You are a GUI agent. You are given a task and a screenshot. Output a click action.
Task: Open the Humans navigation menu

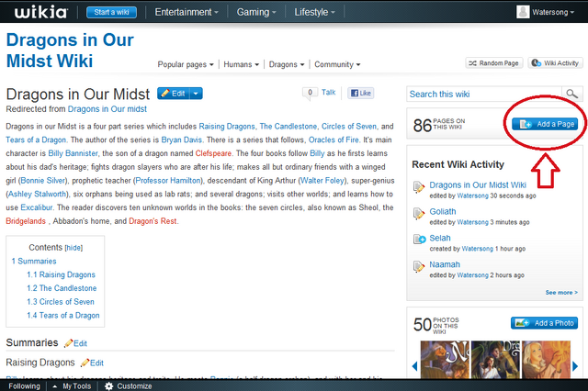click(x=241, y=64)
